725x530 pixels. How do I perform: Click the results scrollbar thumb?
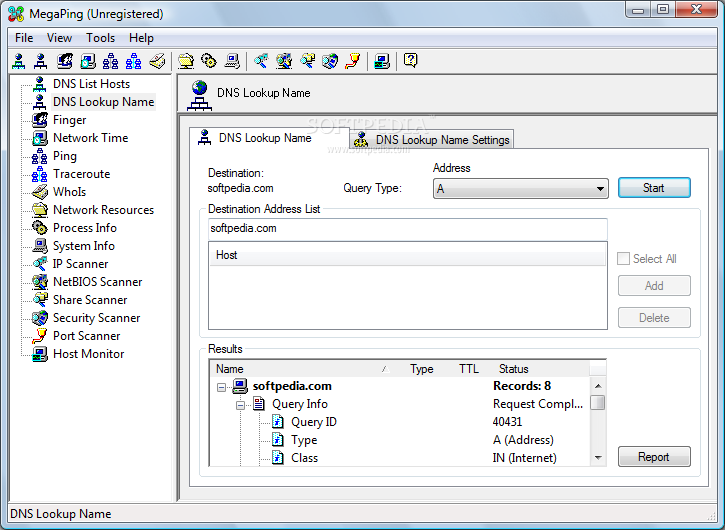598,402
